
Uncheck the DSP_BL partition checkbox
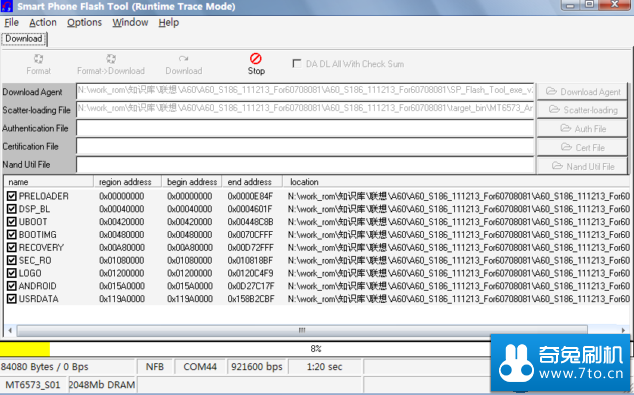tap(11, 209)
